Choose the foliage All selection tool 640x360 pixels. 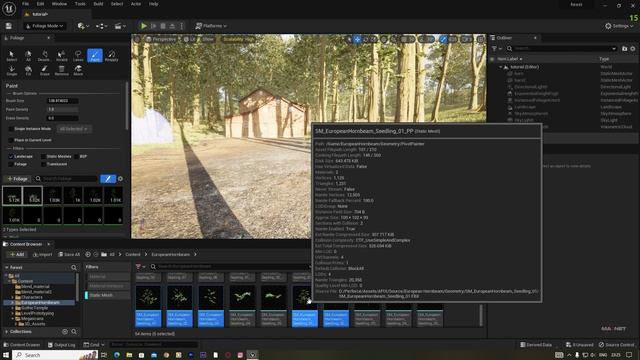[x=28, y=56]
